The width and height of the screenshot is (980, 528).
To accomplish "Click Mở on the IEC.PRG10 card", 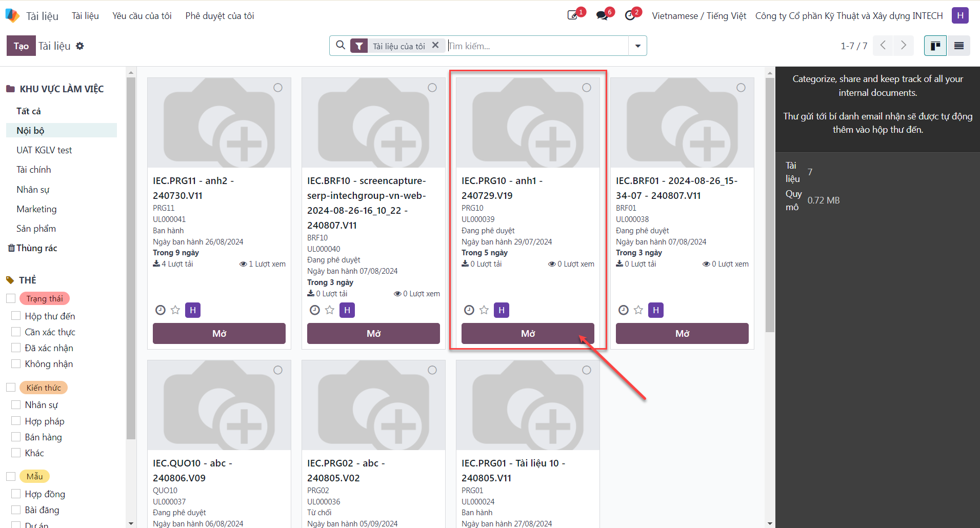I will [528, 333].
